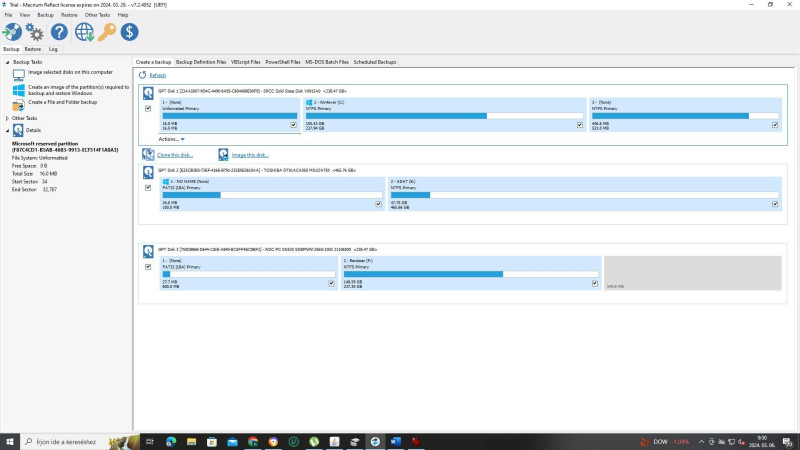This screenshot has height=450, width=800.
Task: Open the Actions dropdown under Disk 1
Action: 171,139
